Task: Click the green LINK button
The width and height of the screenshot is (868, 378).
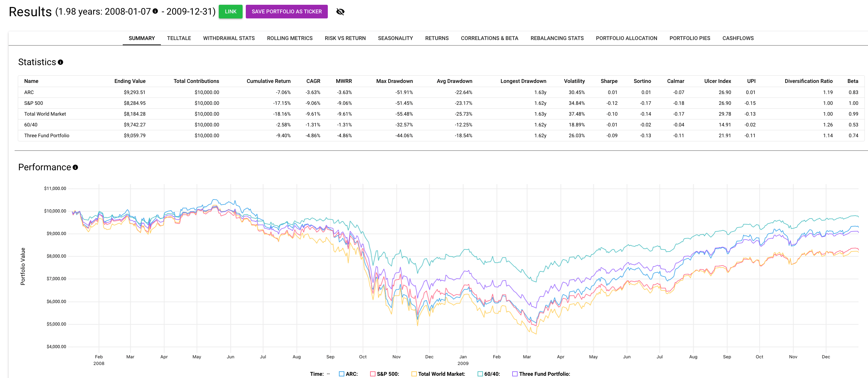Action: coord(231,11)
